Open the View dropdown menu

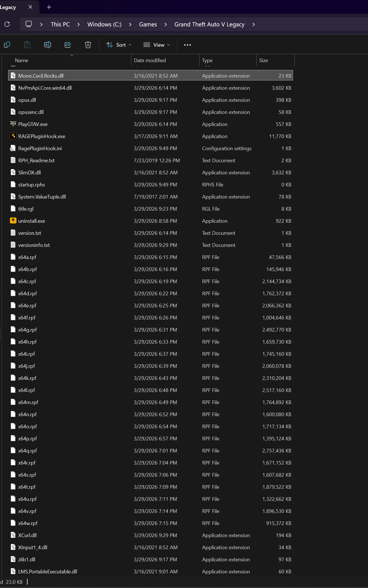click(x=156, y=45)
